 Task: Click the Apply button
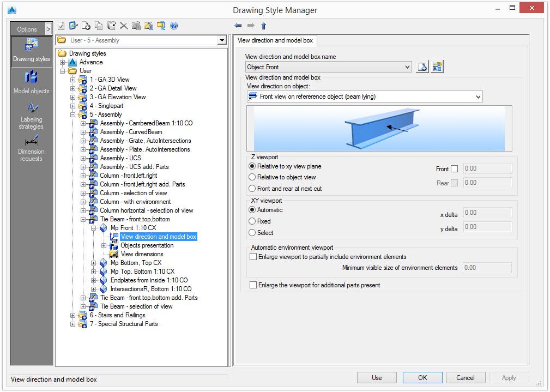tap(509, 378)
